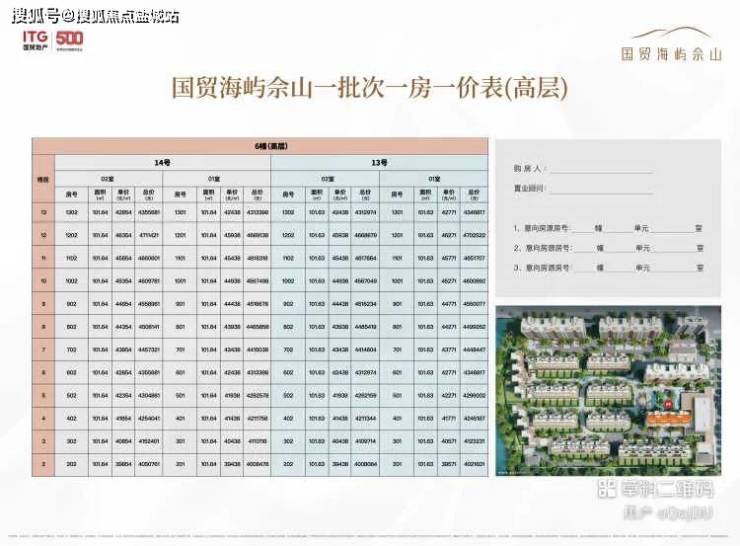Select room 902 in 13号 block
The height and width of the screenshot is (546, 740).
pyautogui.click(x=288, y=304)
